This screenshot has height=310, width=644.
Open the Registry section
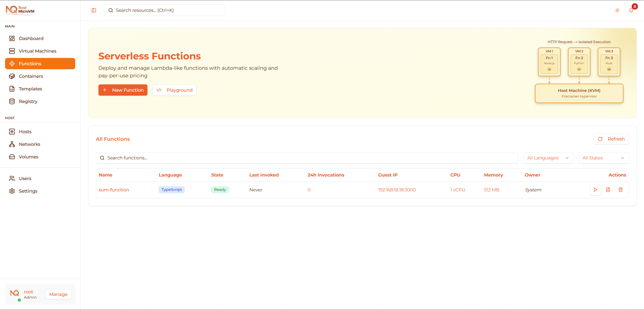pyautogui.click(x=28, y=101)
